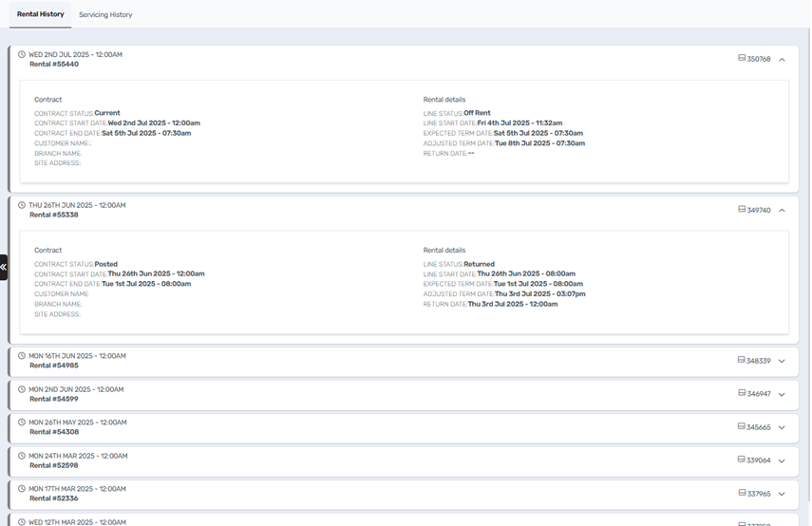Viewport: 812px width, 526px height.
Task: Expand the Rental #54985 row
Action: tap(782, 361)
